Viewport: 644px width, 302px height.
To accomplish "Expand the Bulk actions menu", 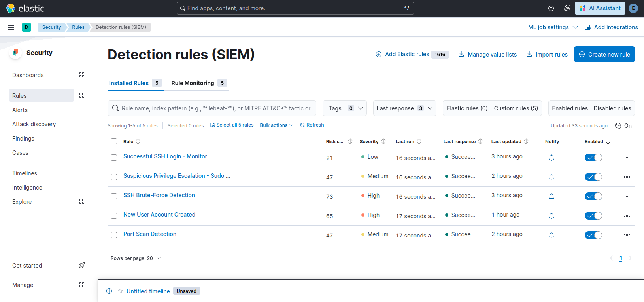I will click(x=276, y=125).
